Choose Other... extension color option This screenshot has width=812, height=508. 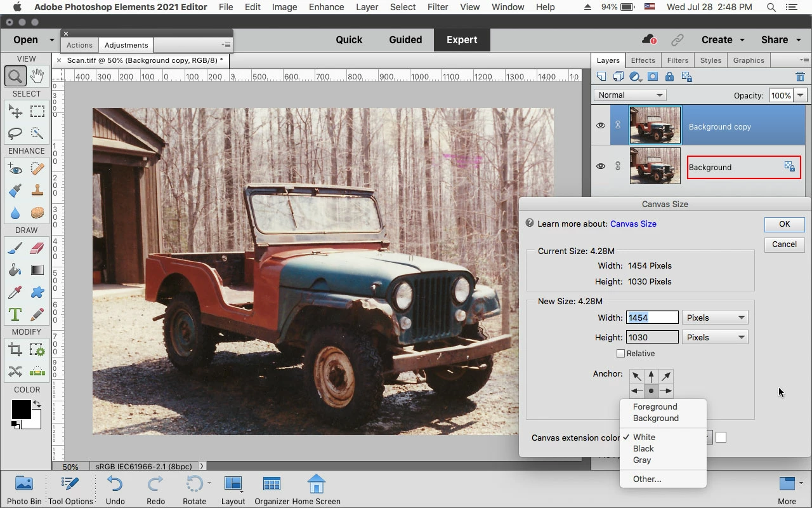pyautogui.click(x=647, y=479)
